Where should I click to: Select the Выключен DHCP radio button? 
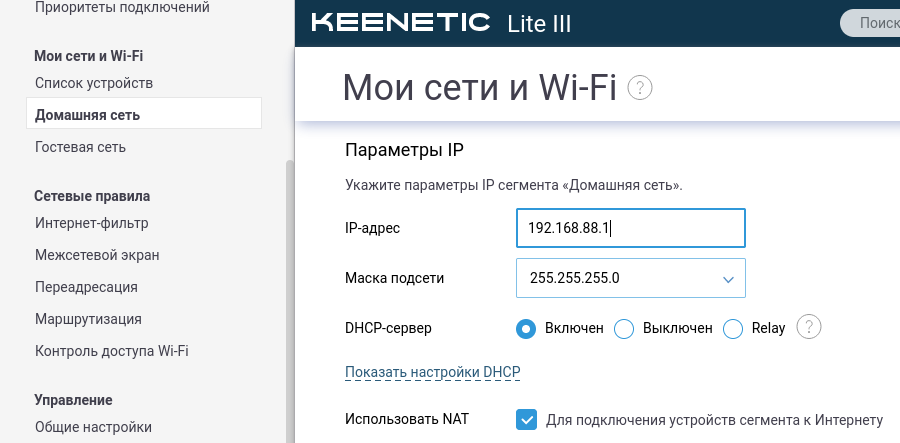point(624,329)
